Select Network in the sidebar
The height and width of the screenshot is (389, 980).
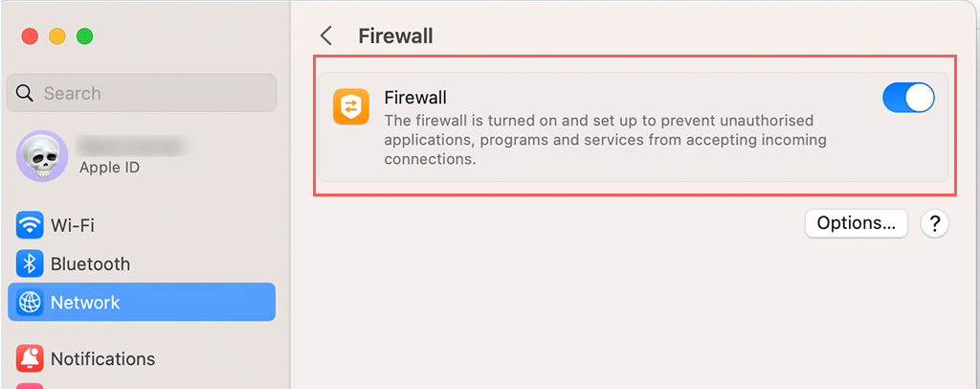click(85, 302)
